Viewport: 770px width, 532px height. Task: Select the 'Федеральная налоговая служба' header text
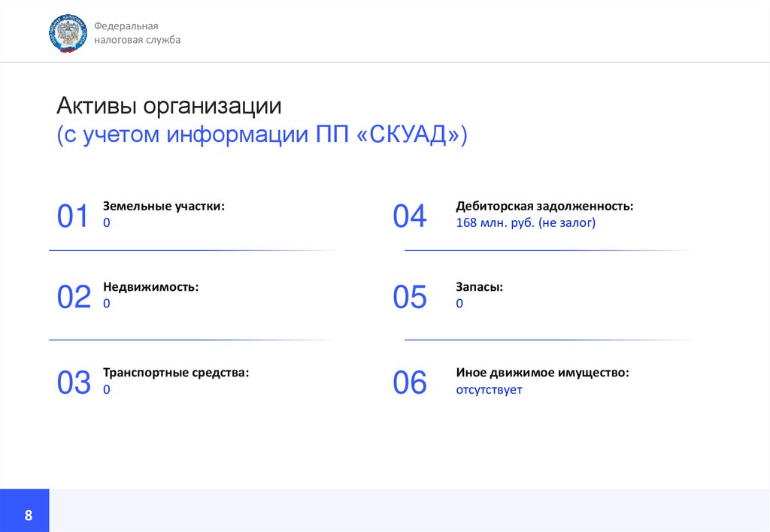[x=137, y=33]
